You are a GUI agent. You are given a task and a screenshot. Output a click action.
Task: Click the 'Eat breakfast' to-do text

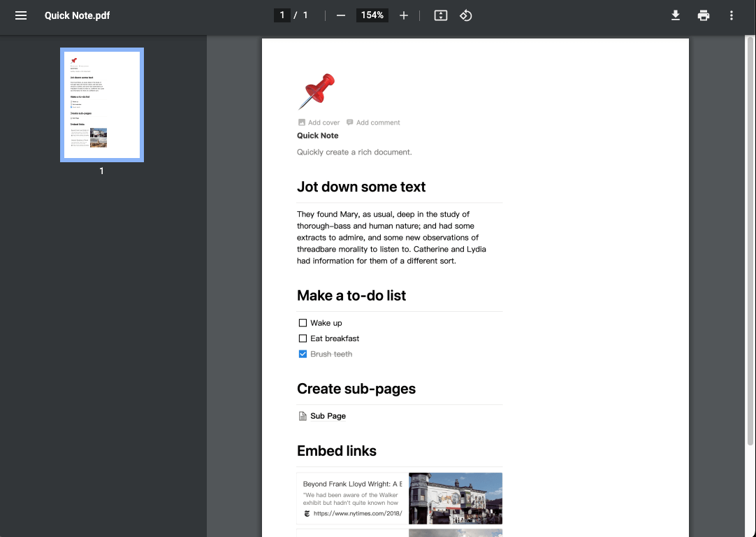(x=335, y=338)
